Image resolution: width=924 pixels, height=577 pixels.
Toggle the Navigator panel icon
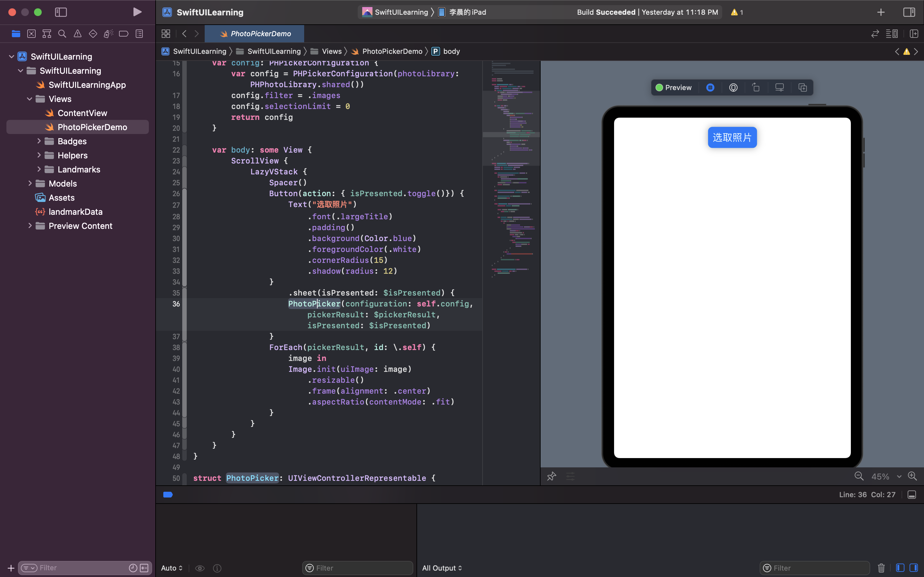click(x=61, y=12)
